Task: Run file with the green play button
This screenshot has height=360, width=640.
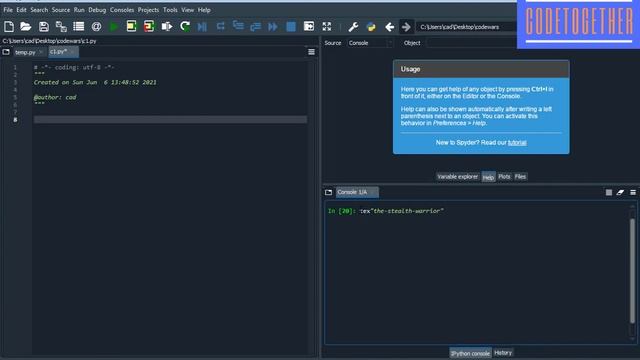Action: [x=114, y=27]
